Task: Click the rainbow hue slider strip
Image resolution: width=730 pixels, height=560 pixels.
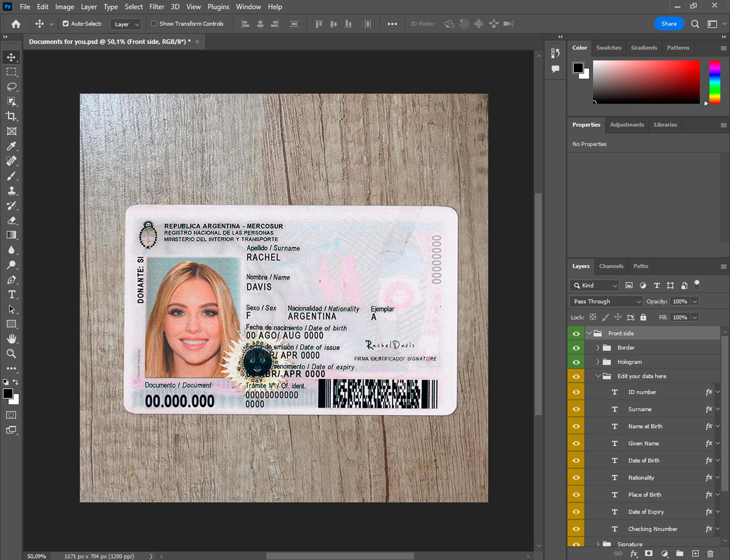Action: 714,82
